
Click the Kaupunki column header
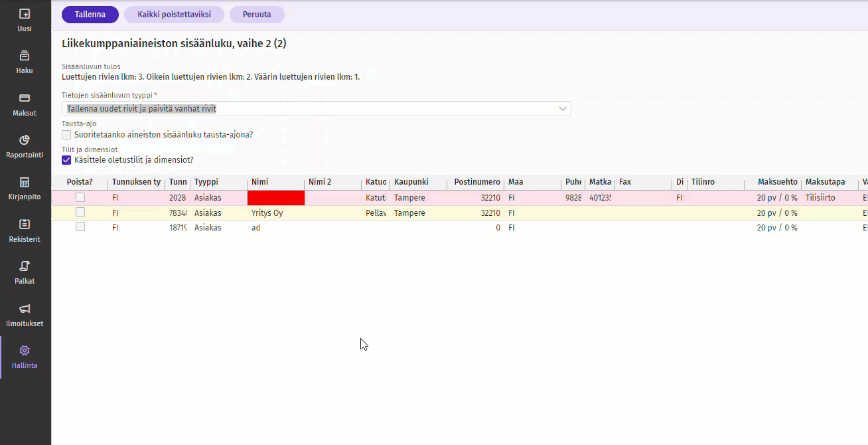click(411, 182)
